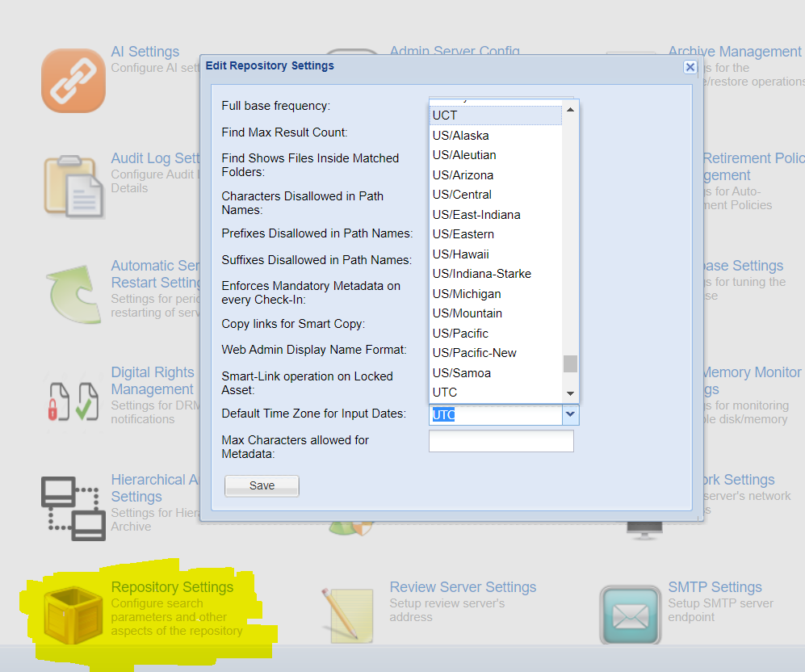Expand the Default Time Zone dropdown arrow
The height and width of the screenshot is (672, 805).
[x=570, y=414]
